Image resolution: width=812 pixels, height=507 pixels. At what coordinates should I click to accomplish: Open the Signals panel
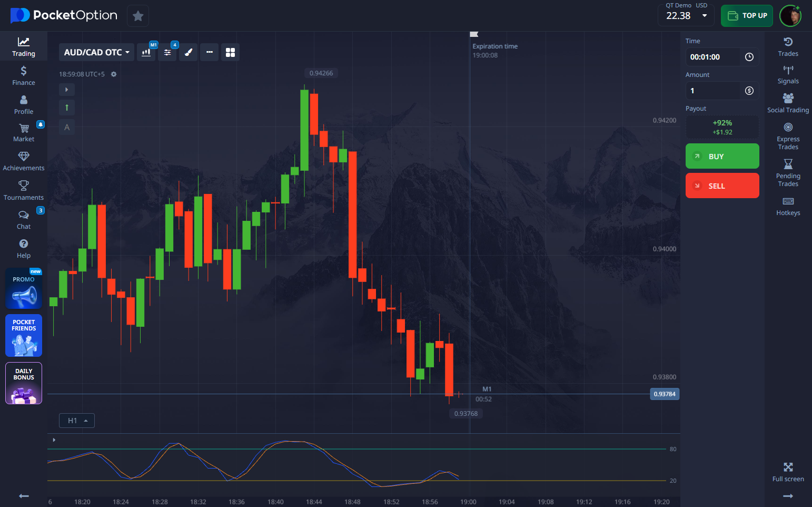click(788, 75)
